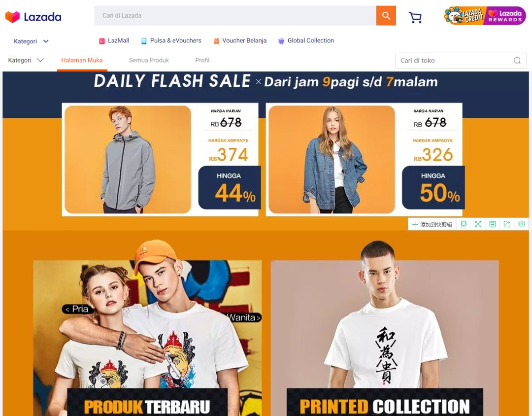The image size is (532, 416).
Task: Click the add-to-clip plus button
Action: point(432,224)
